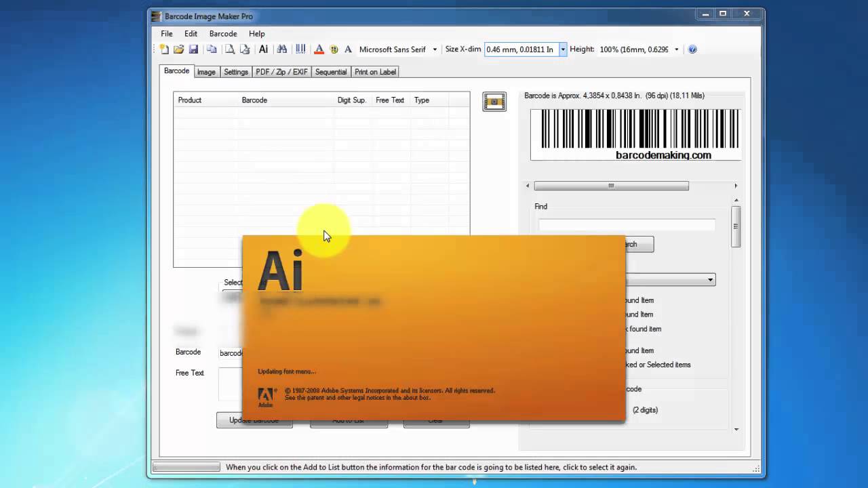
Task: Create a new barcode file from toolbar
Action: click(164, 49)
